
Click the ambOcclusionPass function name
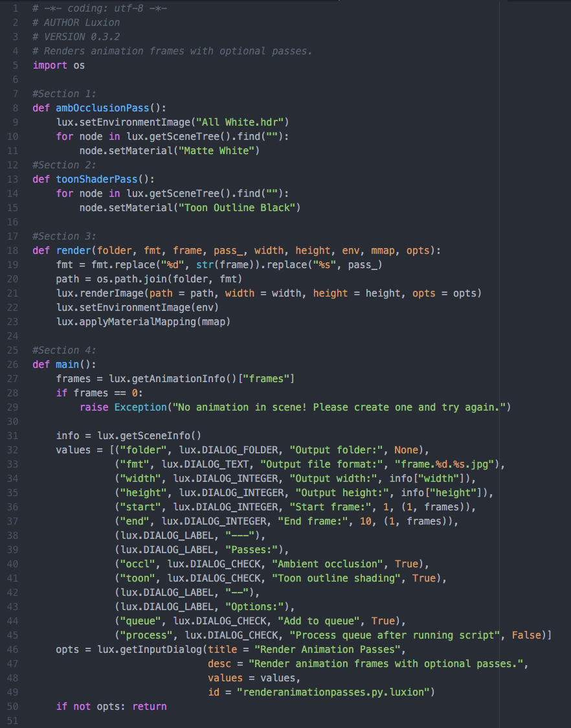(102, 108)
